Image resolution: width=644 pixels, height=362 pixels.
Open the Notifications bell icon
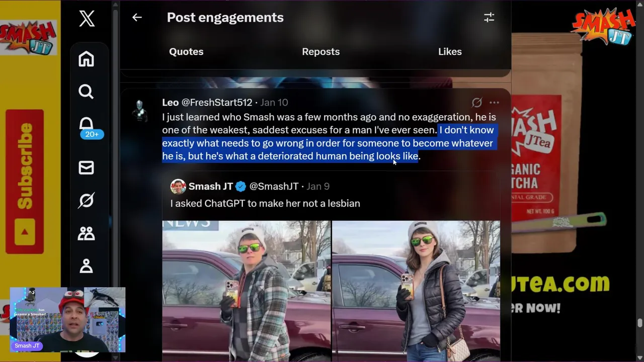click(x=86, y=124)
